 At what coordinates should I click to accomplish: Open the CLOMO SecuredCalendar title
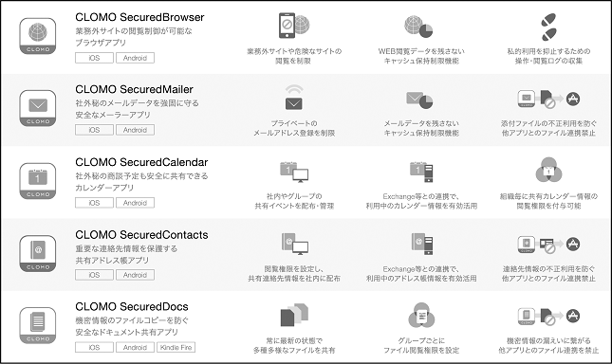141,162
